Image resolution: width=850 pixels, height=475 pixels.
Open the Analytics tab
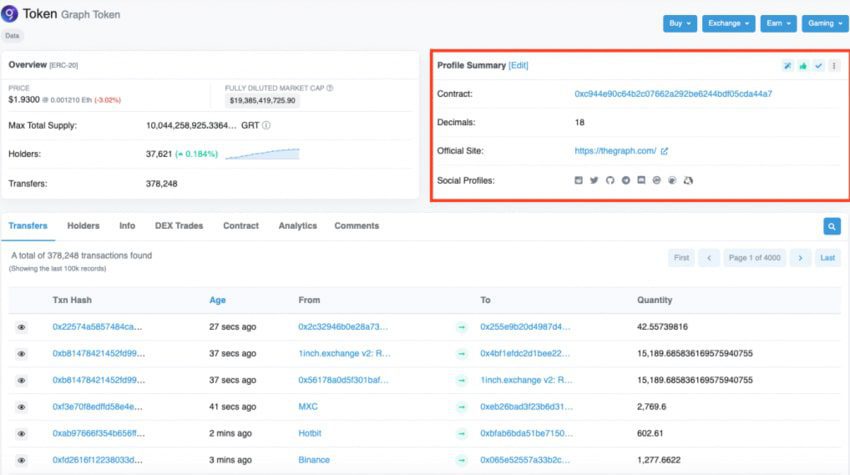(298, 226)
